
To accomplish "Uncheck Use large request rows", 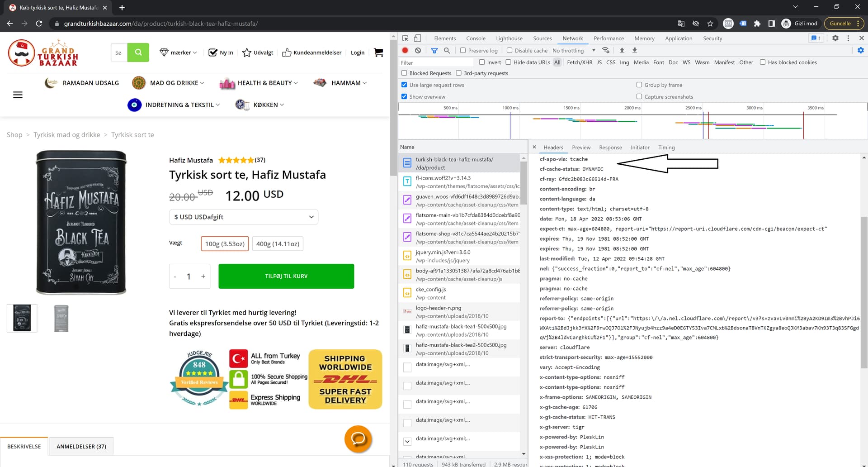I will (x=404, y=85).
